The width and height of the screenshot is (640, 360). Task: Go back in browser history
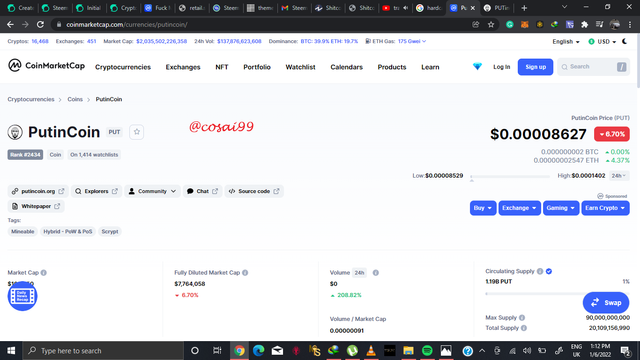click(10, 24)
